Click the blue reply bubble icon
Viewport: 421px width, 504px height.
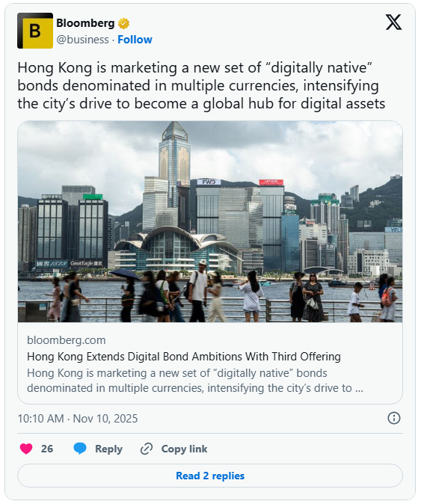80,449
